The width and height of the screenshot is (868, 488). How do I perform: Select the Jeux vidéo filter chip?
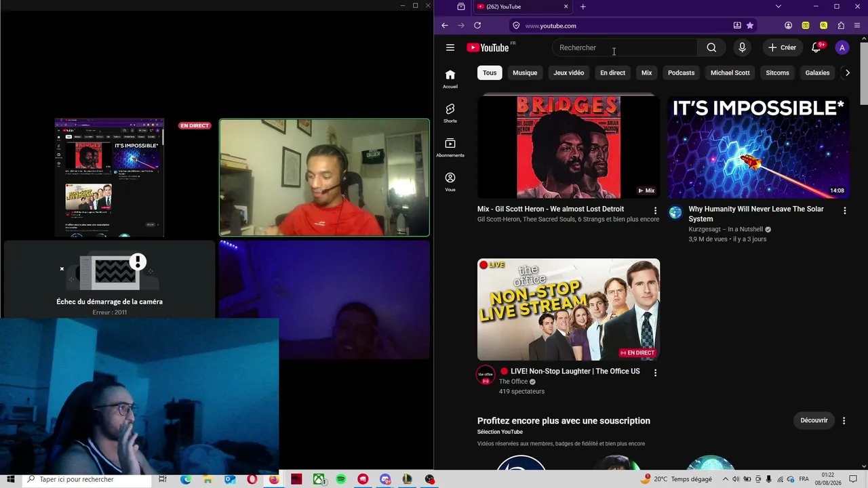[x=569, y=73]
